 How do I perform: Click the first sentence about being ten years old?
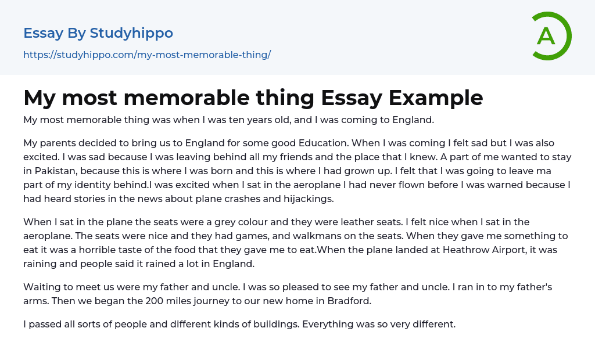coord(228,120)
